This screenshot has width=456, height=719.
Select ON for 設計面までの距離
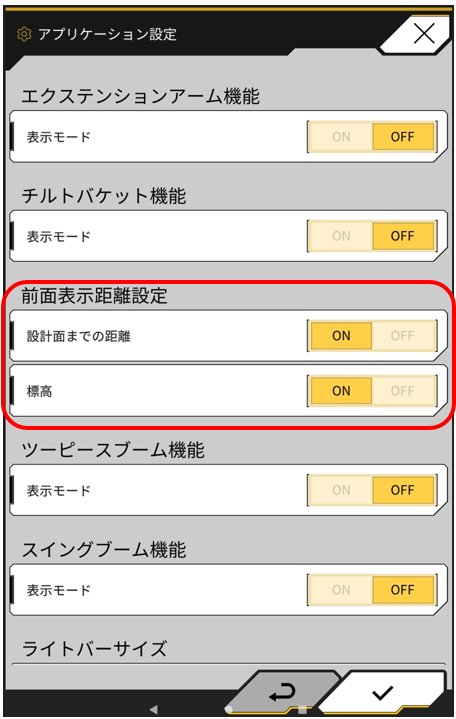click(341, 336)
